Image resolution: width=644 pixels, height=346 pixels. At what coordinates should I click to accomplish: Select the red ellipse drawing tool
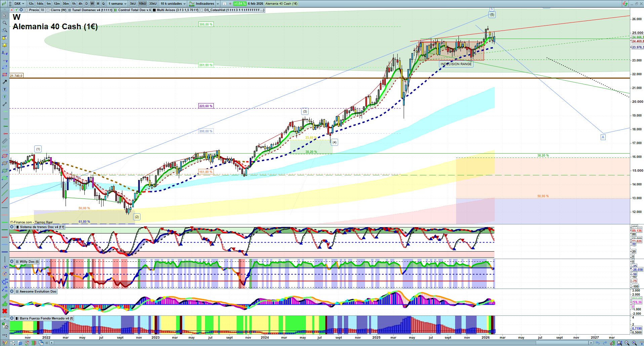point(5,156)
